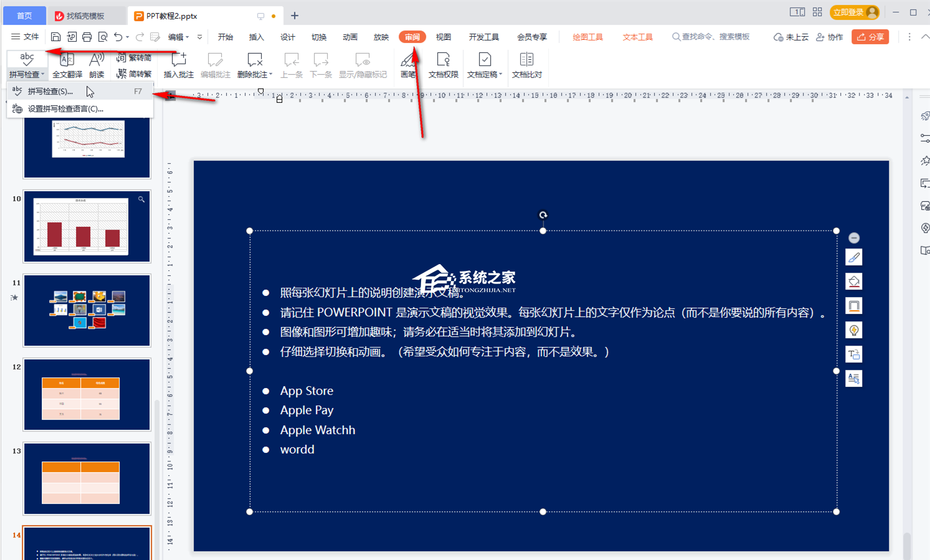Switch to the 绘图工具 ribbon tab
The width and height of the screenshot is (930, 560).
click(587, 37)
